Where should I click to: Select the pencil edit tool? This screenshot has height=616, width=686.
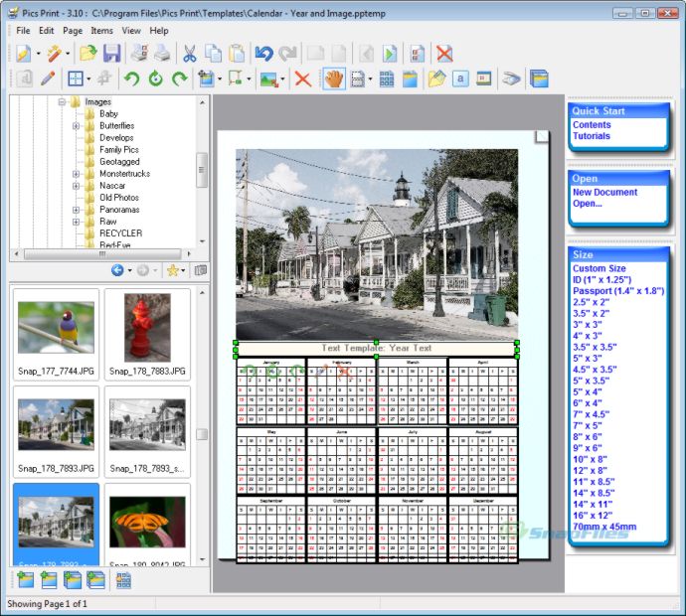(48, 79)
